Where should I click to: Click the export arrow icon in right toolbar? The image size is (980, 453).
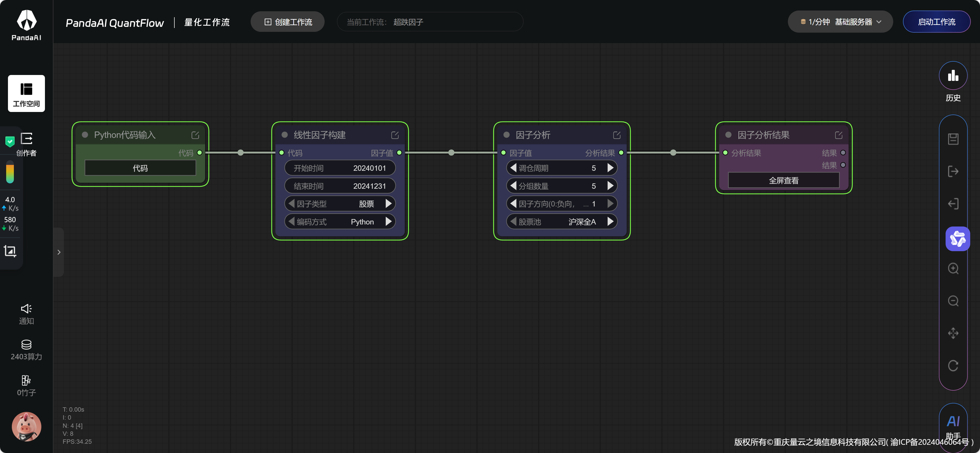(953, 171)
